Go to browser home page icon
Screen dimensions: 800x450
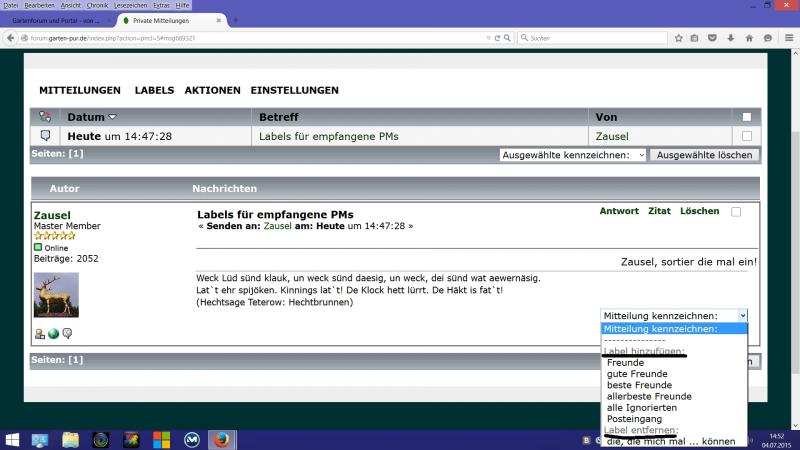pos(748,38)
